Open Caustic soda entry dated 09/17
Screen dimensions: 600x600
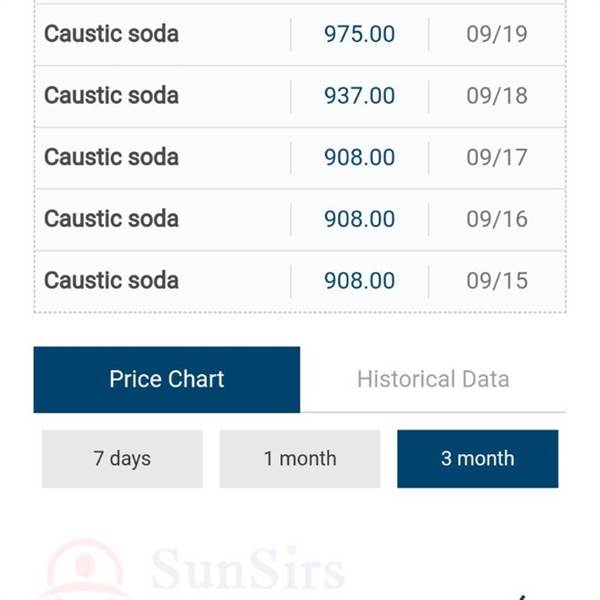(x=112, y=158)
